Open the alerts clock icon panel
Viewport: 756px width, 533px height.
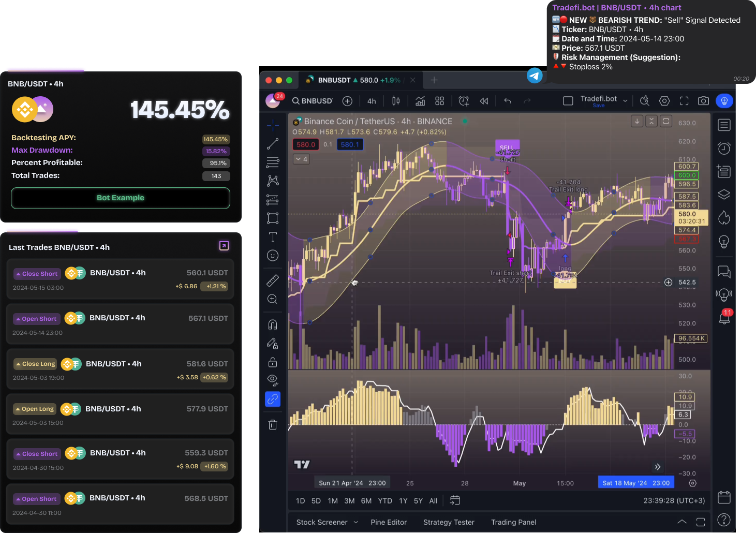(724, 149)
